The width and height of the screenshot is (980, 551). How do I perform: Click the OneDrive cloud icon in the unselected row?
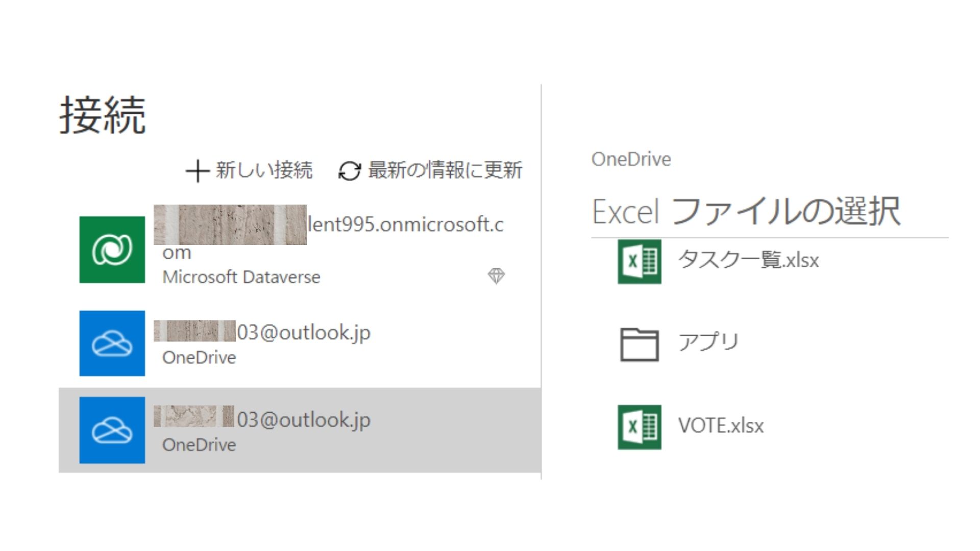click(112, 343)
